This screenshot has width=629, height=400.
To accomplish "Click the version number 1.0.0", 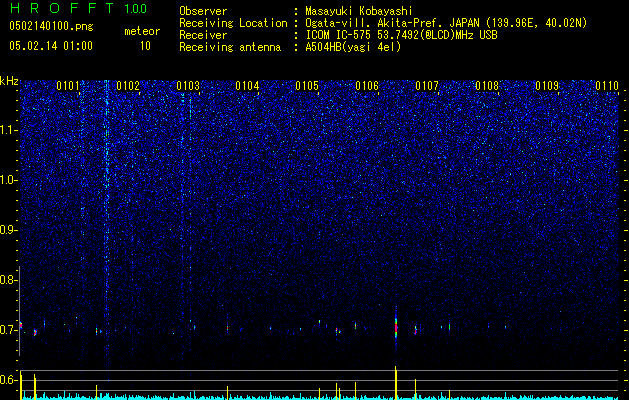I will tap(135, 9).
